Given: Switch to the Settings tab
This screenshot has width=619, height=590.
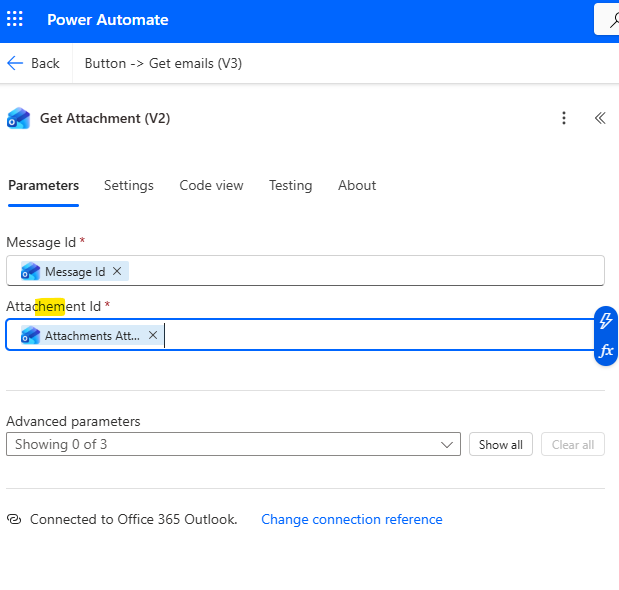Looking at the screenshot, I should point(129,185).
